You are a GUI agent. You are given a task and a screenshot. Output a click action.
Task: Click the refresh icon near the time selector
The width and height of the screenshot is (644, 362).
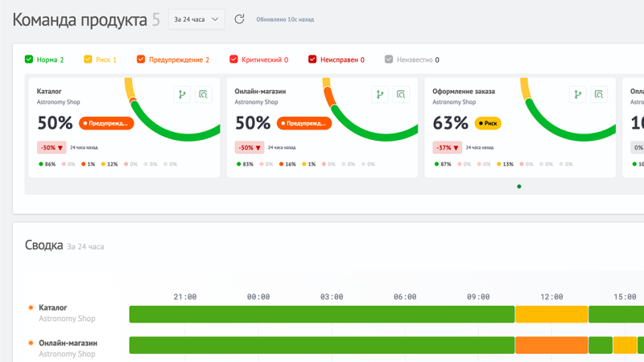click(x=239, y=19)
